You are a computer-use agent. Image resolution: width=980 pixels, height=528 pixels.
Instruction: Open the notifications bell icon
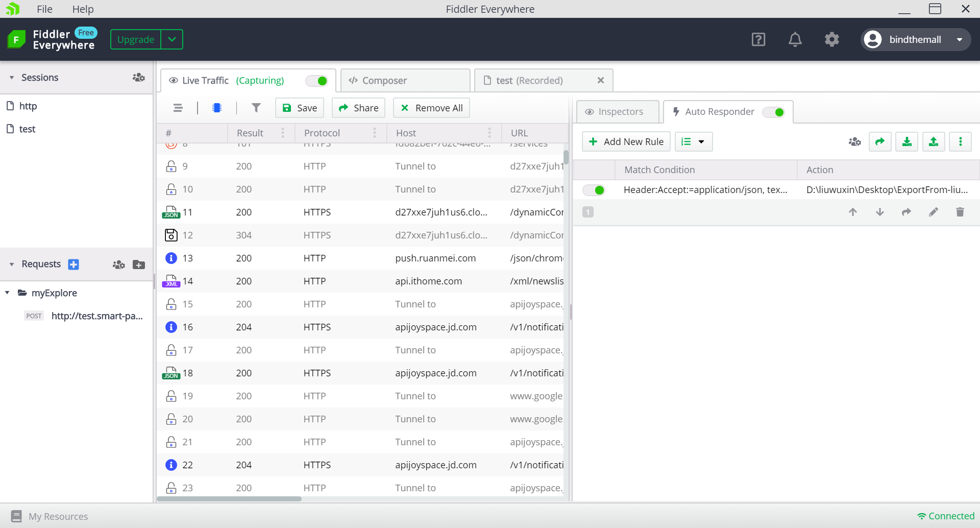[x=795, y=39]
